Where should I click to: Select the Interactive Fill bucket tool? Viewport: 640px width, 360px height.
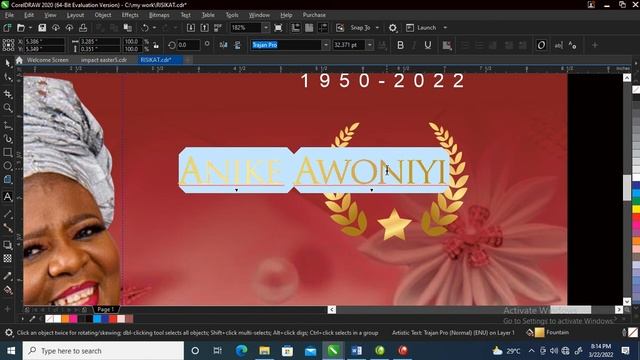point(8,290)
